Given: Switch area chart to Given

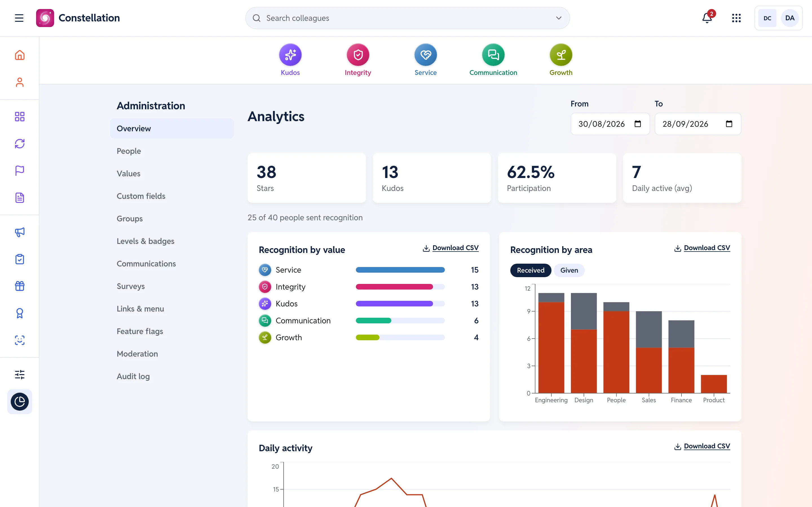Looking at the screenshot, I should pyautogui.click(x=569, y=270).
